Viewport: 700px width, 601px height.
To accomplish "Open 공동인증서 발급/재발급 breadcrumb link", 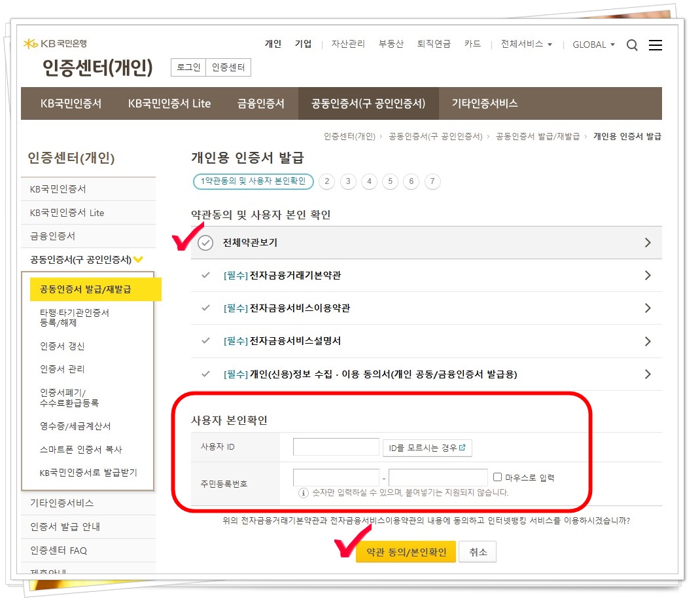I will (538, 136).
